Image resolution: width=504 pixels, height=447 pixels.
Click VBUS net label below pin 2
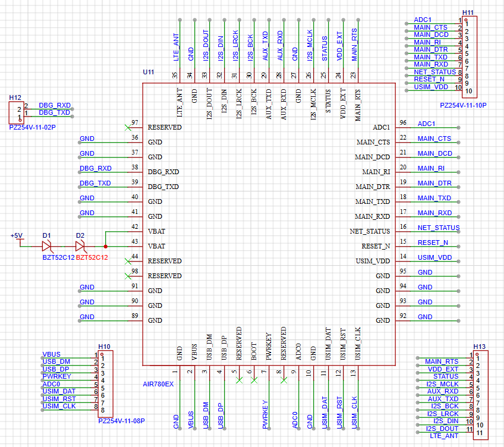coord(191,420)
